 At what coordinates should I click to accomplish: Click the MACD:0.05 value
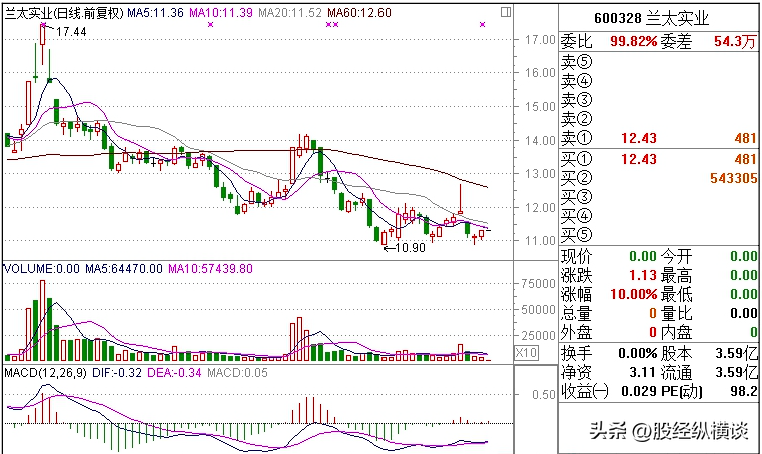pyautogui.click(x=237, y=373)
